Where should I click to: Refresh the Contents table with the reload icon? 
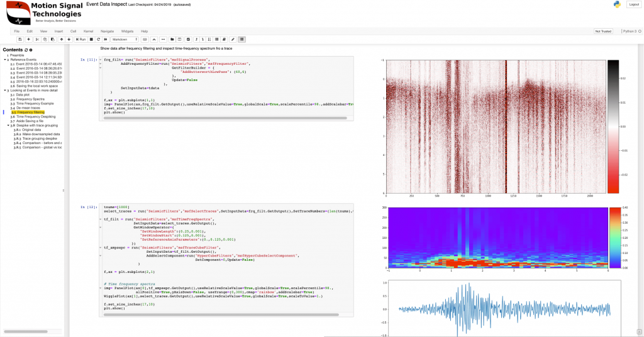point(26,50)
